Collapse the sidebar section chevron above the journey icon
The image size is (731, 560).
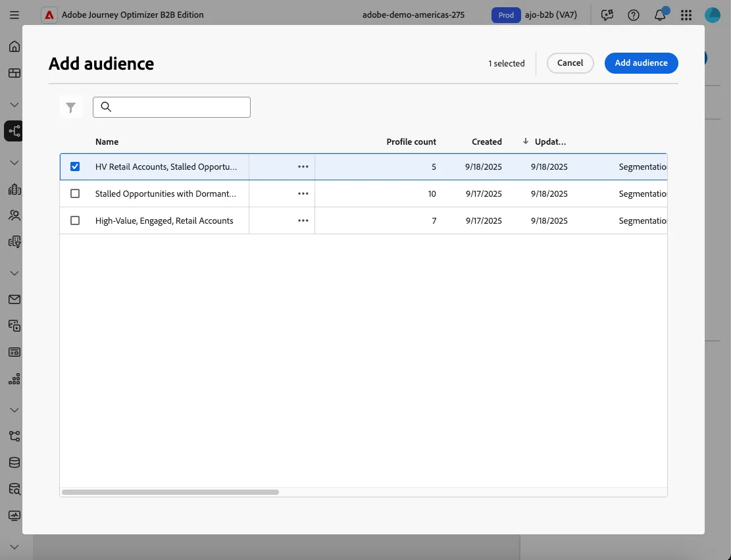pos(14,105)
